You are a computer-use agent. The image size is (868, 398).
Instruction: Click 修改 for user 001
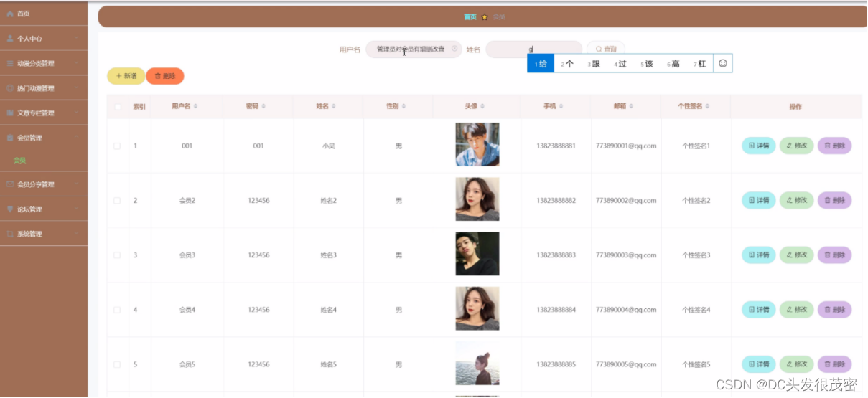pyautogui.click(x=797, y=146)
